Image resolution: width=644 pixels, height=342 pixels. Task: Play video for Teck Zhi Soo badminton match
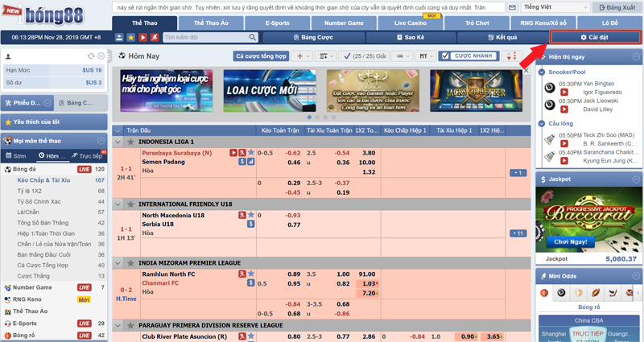point(564,144)
